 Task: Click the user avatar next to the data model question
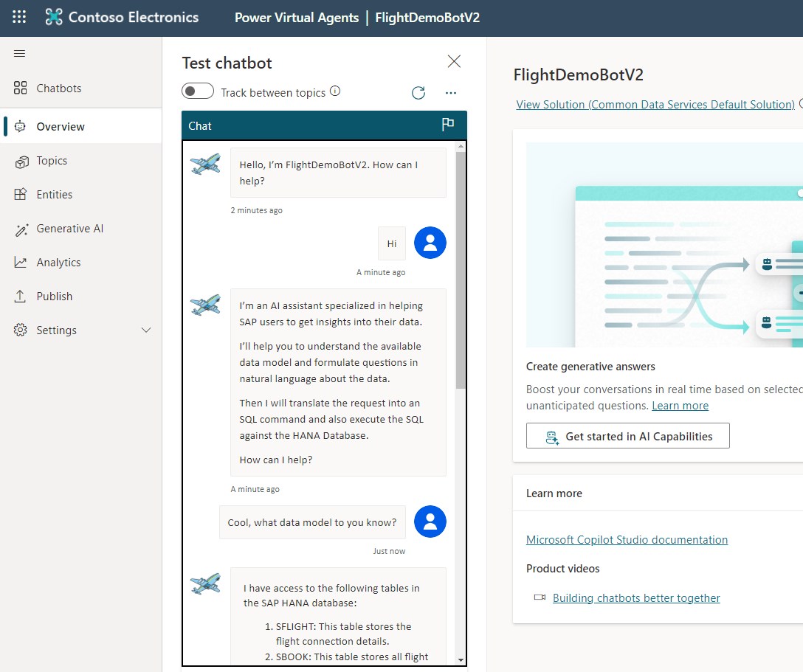pyautogui.click(x=430, y=522)
